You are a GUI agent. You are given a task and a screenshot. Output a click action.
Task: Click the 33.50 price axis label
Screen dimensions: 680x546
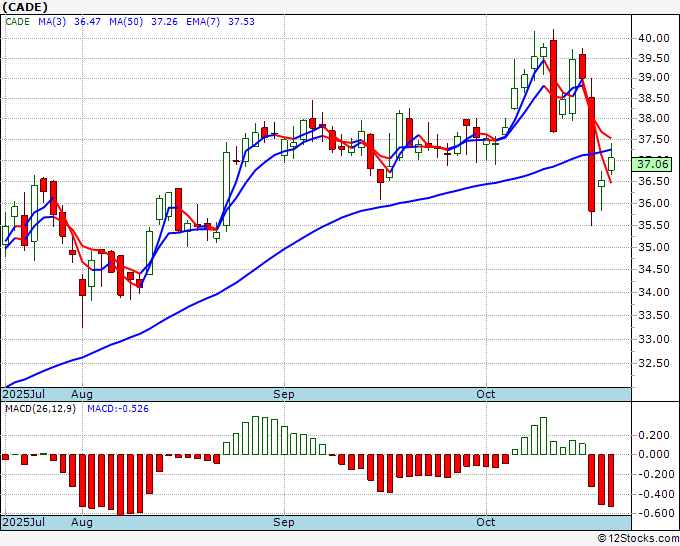654,315
